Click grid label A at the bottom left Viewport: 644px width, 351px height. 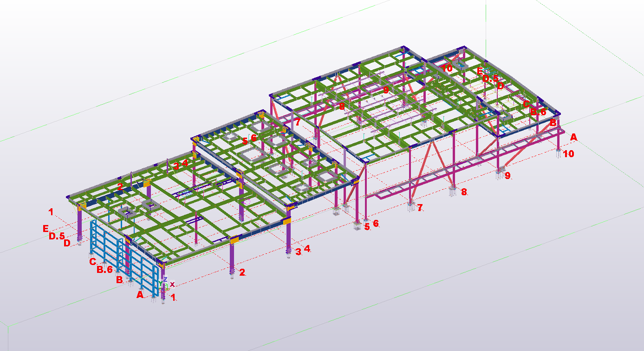pos(139,295)
